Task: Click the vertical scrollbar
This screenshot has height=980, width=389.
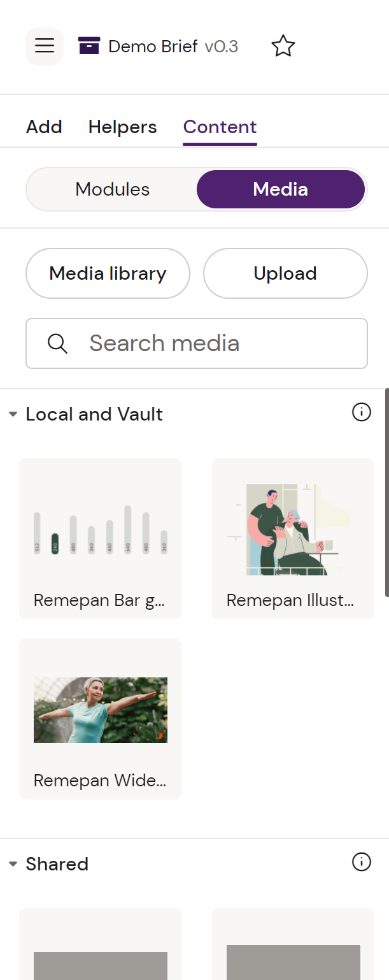Action: point(386,492)
